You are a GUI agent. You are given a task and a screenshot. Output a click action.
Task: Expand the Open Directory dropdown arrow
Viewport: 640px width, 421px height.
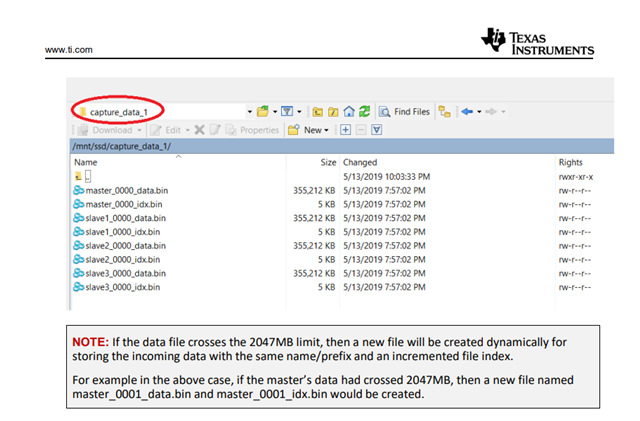pyautogui.click(x=275, y=111)
